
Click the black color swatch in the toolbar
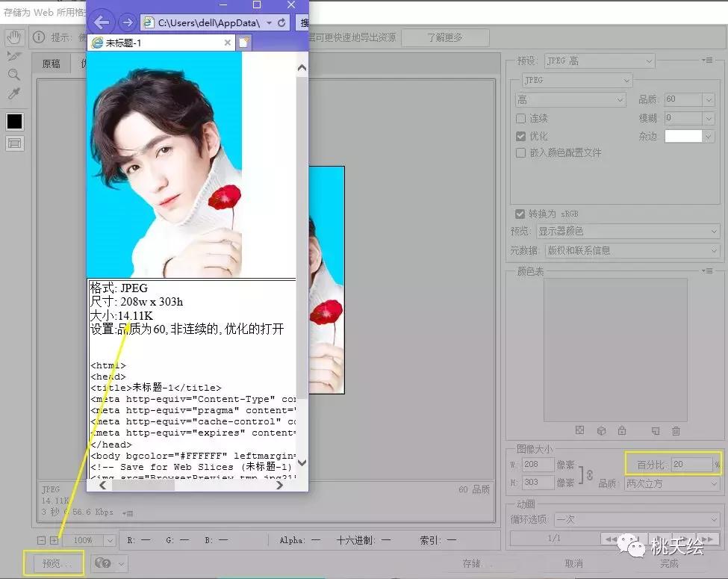(13, 121)
